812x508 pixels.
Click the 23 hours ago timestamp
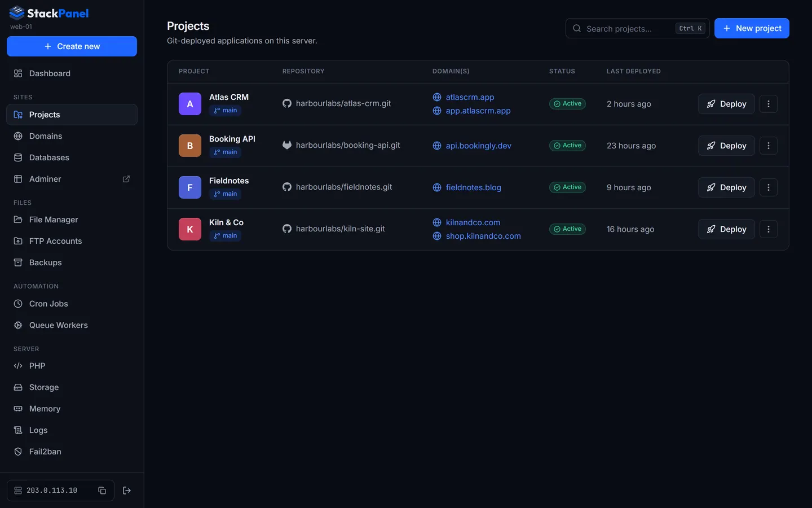(631, 146)
